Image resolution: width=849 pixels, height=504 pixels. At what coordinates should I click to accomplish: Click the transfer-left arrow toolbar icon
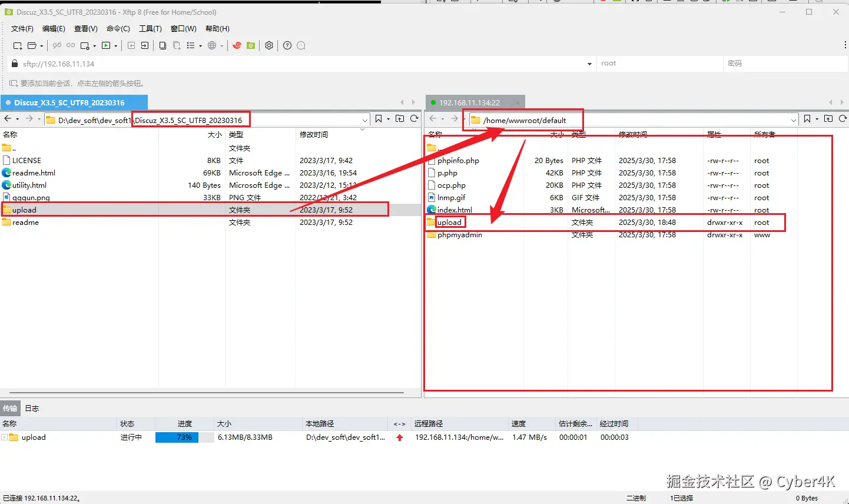(131, 45)
